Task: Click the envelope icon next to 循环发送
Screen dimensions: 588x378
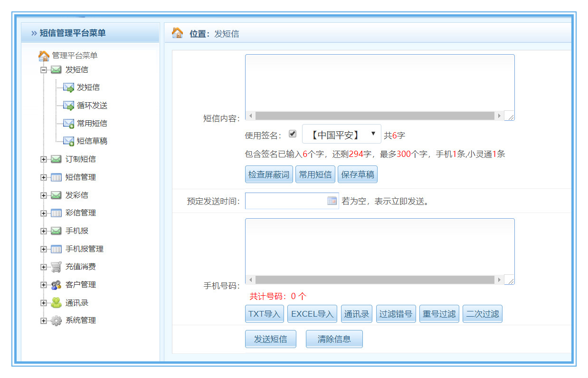Action: 68,106
